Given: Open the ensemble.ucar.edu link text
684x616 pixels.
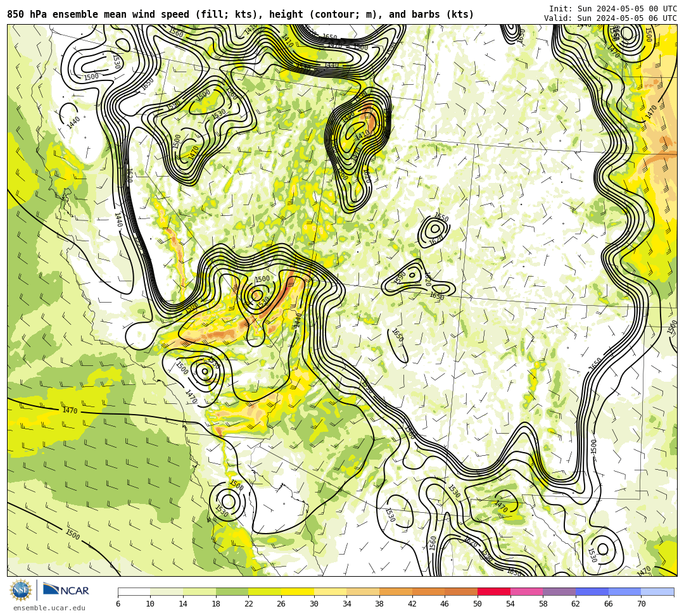Looking at the screenshot, I should (x=49, y=608).
